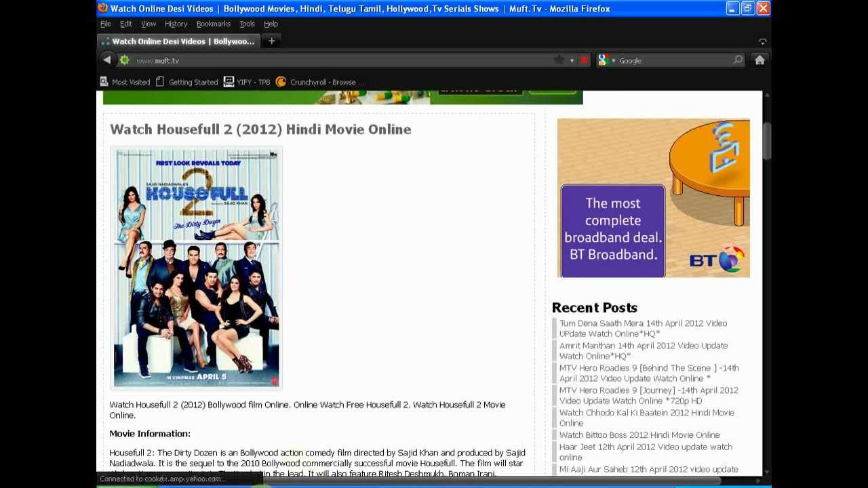Open a new tab with plus button
Screen dimensions: 868x488
tap(271, 41)
